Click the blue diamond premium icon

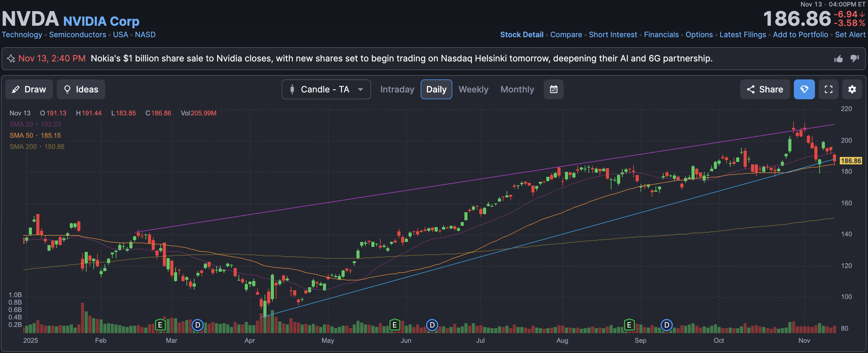pos(804,89)
